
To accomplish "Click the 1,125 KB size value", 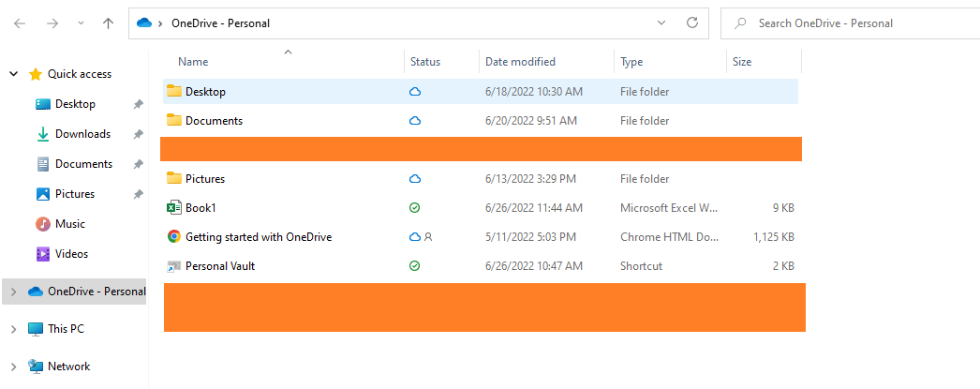I will [x=774, y=237].
